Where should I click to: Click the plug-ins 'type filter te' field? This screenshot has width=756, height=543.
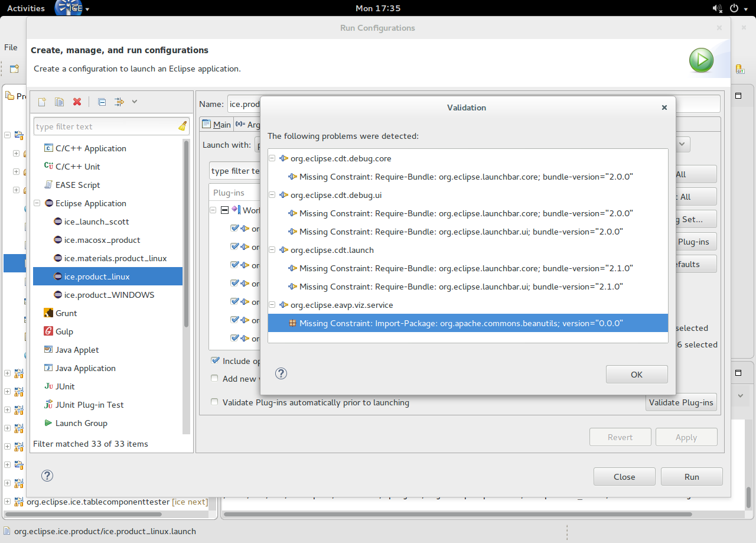pos(235,171)
